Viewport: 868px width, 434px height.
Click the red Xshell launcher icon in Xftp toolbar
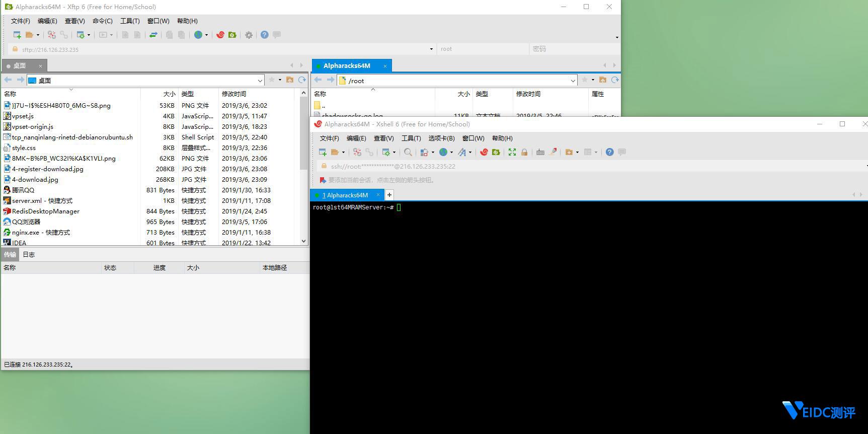(x=220, y=35)
